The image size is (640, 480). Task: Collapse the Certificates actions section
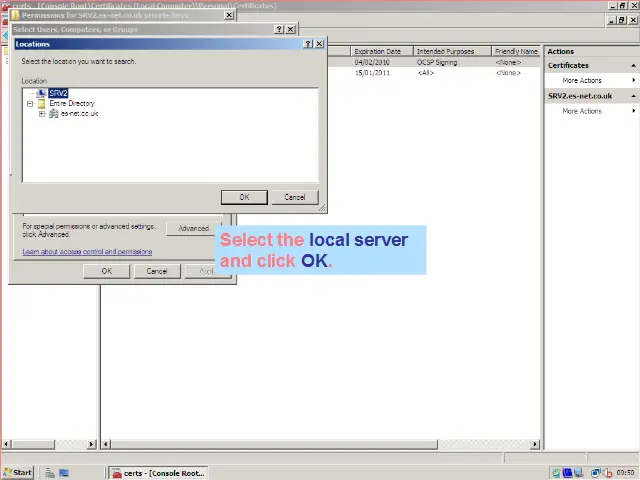tap(633, 65)
